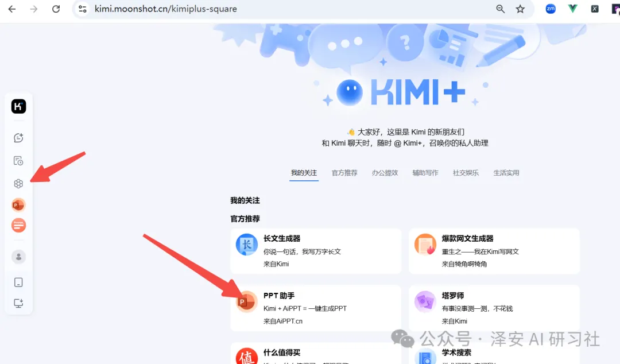620x364 pixels.
Task: Click text Kimi + AiPPT = 一键生成PPT
Action: point(305,309)
